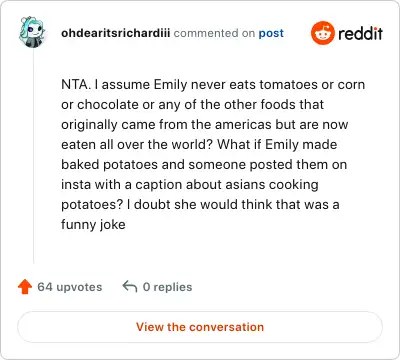
Task: Click the "funny joke" last comment line
Action: coord(93,224)
